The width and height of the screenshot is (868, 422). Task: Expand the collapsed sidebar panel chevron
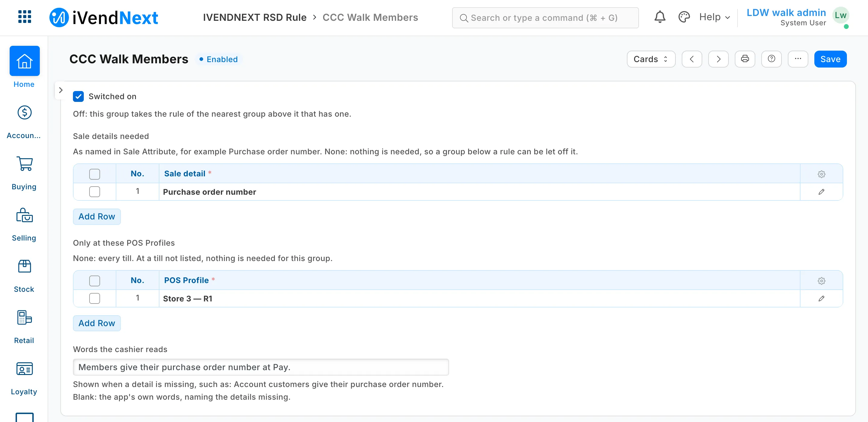tap(61, 90)
